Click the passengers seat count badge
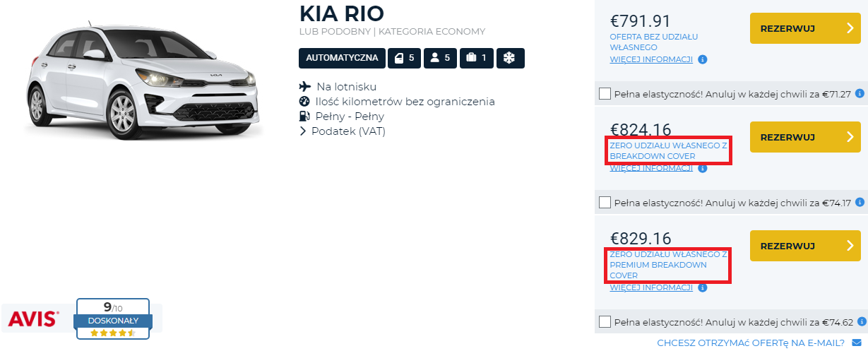Screen dimensions: 868x351 [441, 58]
